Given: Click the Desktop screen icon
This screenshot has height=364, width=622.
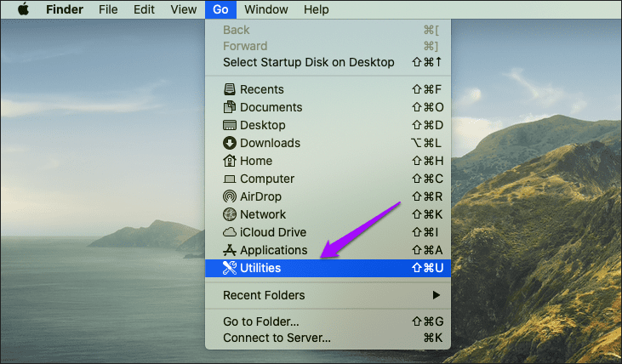Looking at the screenshot, I should [x=229, y=125].
